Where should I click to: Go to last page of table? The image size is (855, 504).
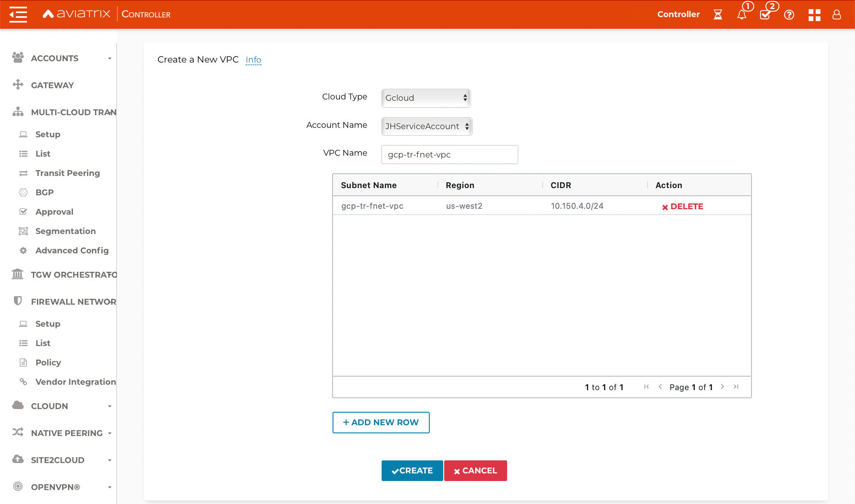[736, 387]
